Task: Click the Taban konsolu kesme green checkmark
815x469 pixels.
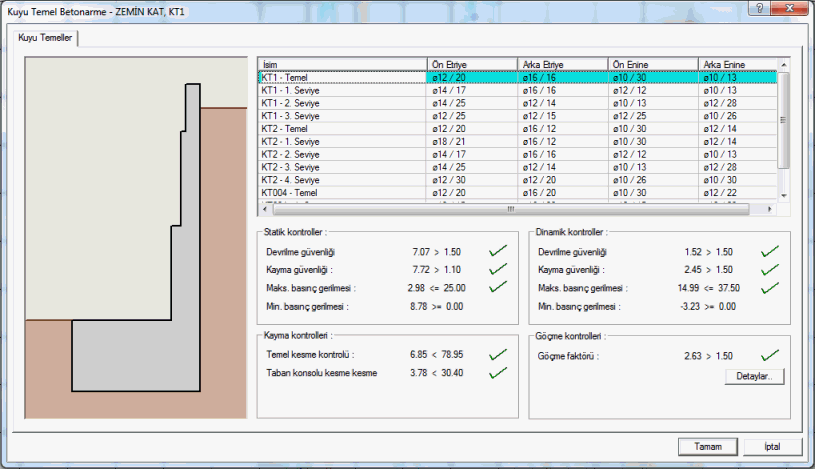Action: pos(497,372)
